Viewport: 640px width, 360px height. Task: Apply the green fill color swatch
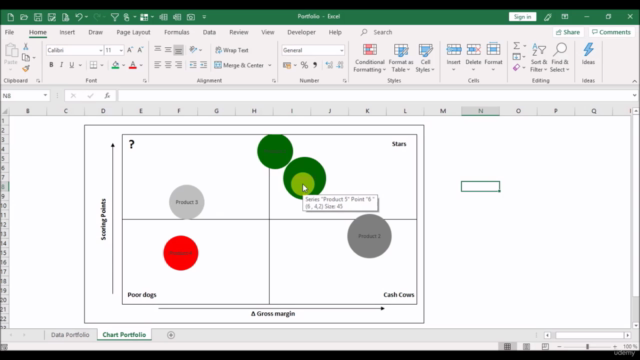pyautogui.click(x=115, y=65)
